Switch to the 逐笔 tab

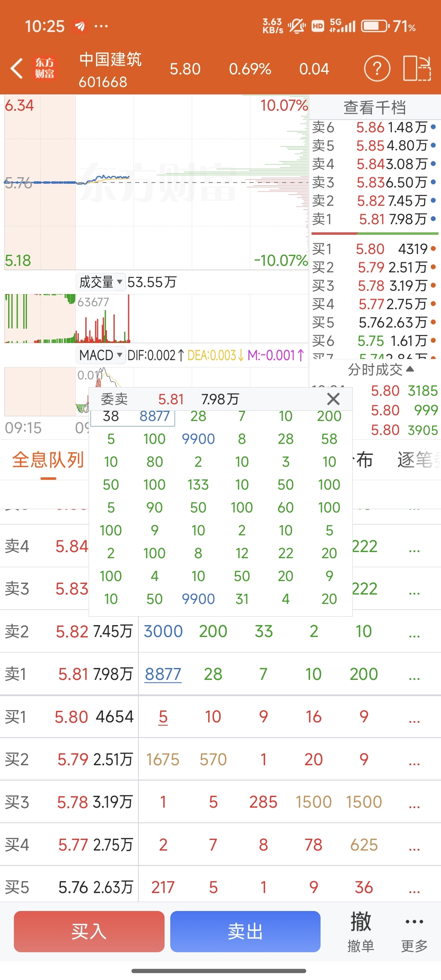pos(418,460)
